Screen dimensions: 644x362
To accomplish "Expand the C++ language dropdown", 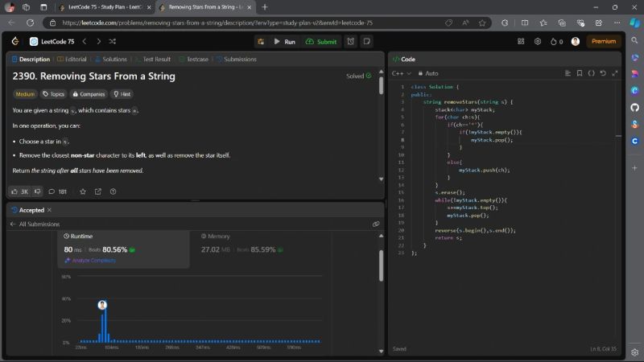I will (400, 73).
